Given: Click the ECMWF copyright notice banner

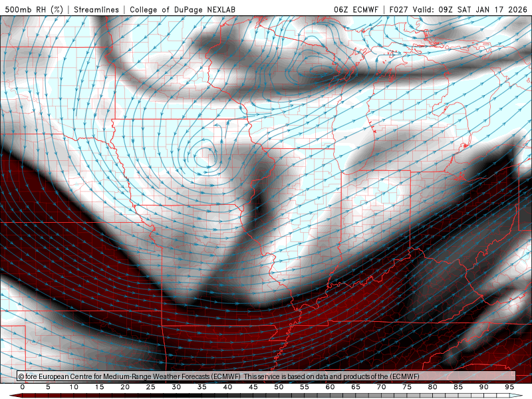Looking at the screenshot, I should coord(267,376).
